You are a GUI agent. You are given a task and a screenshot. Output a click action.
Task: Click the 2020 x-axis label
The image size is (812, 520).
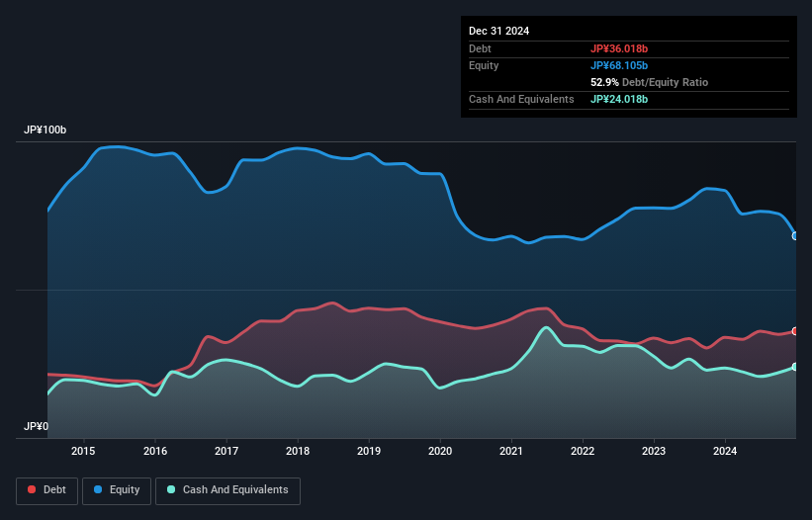pos(440,451)
